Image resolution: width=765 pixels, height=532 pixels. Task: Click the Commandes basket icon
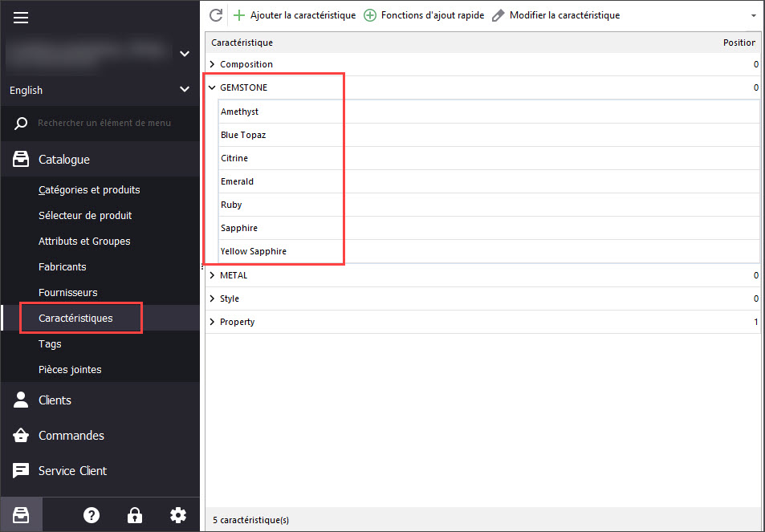(x=22, y=436)
